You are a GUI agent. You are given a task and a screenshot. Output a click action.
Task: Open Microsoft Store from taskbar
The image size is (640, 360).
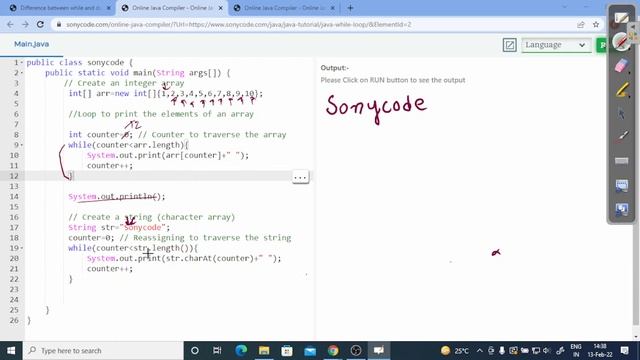point(287,351)
